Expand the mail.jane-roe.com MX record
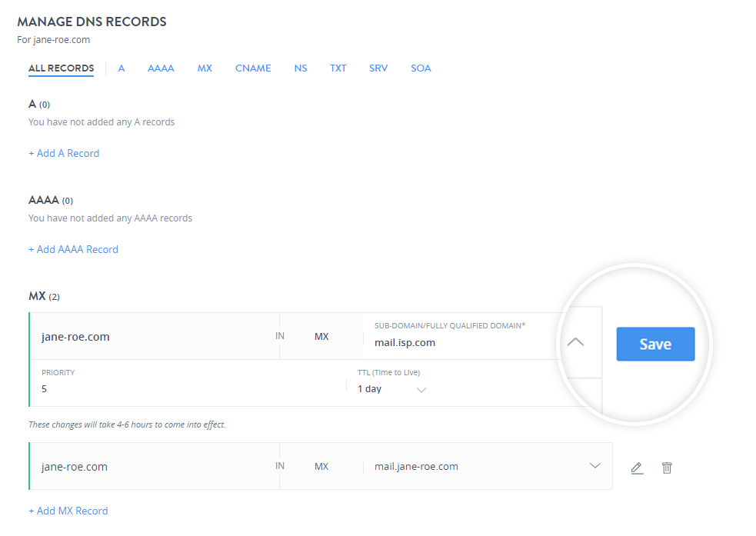Viewport: 756px width, 536px height. tap(594, 466)
